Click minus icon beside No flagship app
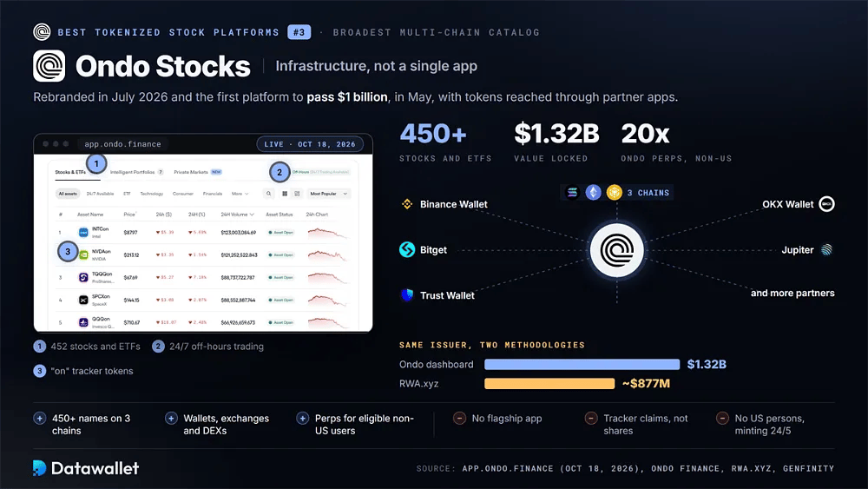Viewport: 868px width, 489px height. pyautogui.click(x=459, y=419)
